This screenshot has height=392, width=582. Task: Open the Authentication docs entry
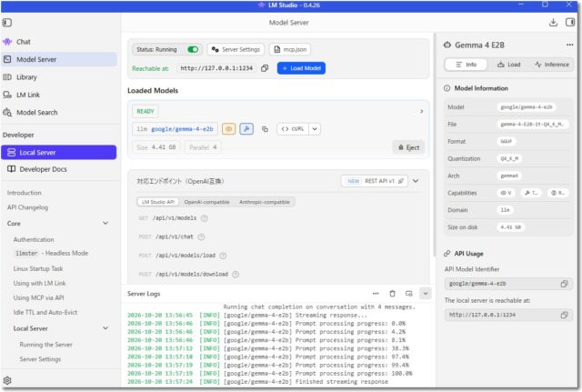pyautogui.click(x=34, y=240)
